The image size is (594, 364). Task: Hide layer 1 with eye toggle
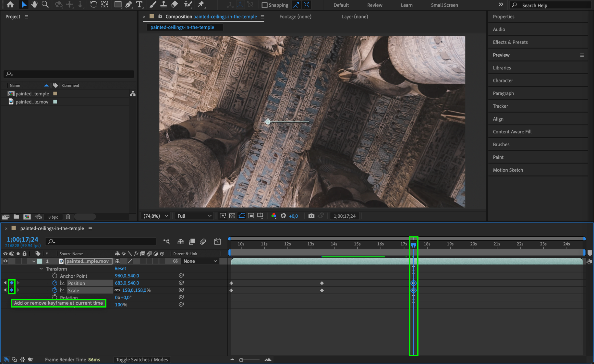pyautogui.click(x=5, y=261)
